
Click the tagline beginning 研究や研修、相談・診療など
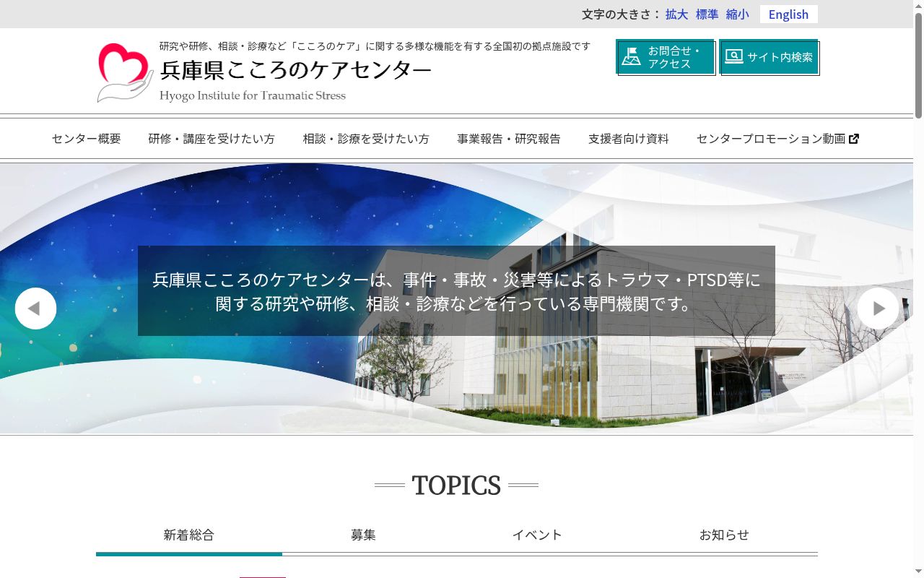click(x=375, y=46)
